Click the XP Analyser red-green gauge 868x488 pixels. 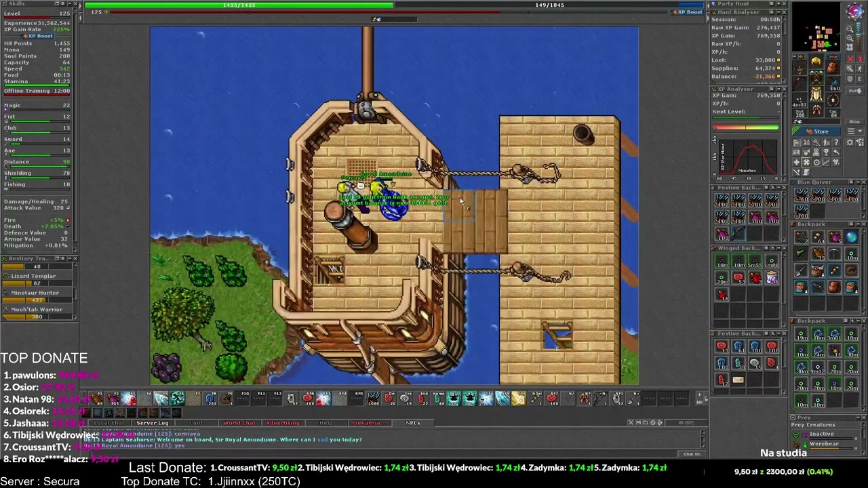745,127
